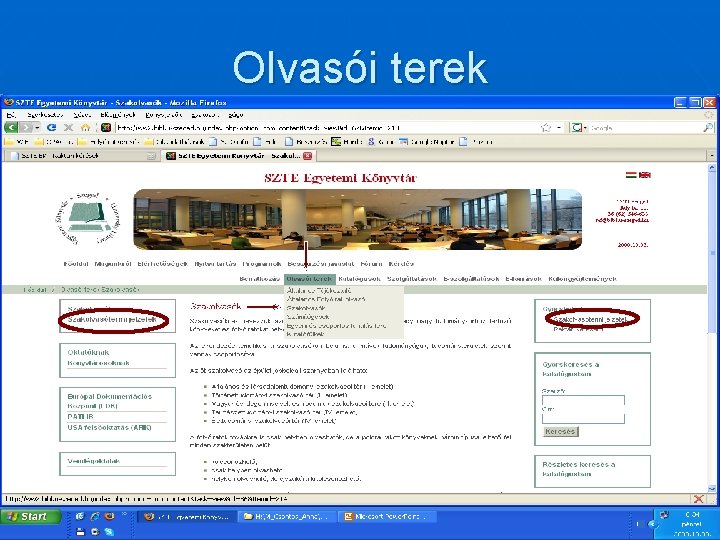This screenshot has width=720, height=540.
Task: Close the active SZTE Egyetemi Könyvtár tab
Action: click(308, 156)
